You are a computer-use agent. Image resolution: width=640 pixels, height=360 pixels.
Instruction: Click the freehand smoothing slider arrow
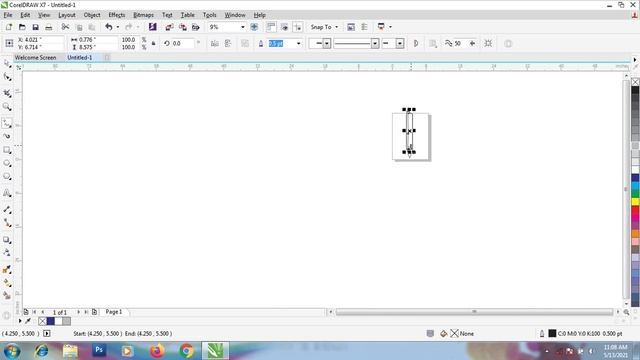click(472, 43)
